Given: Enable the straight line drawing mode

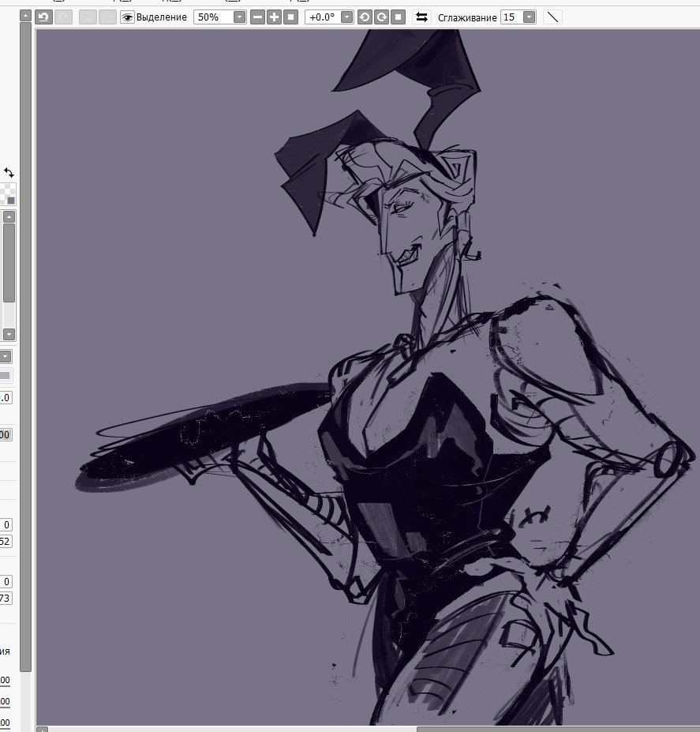Looking at the screenshot, I should (552, 17).
